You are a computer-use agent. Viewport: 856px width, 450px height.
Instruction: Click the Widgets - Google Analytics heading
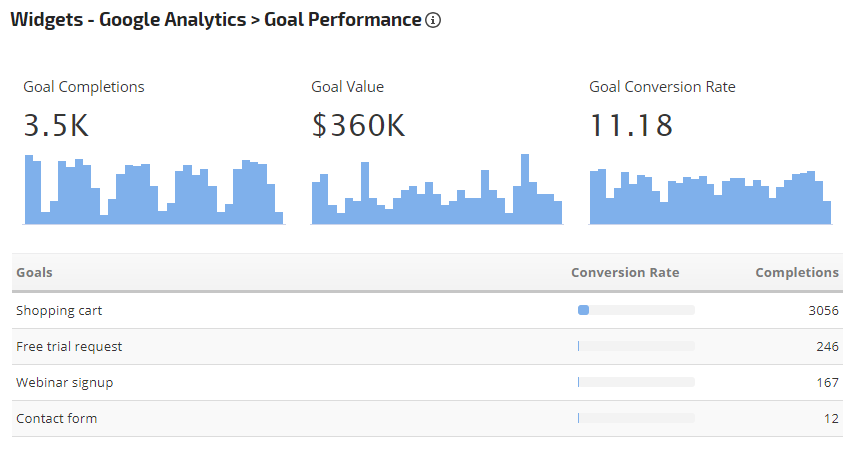click(127, 20)
